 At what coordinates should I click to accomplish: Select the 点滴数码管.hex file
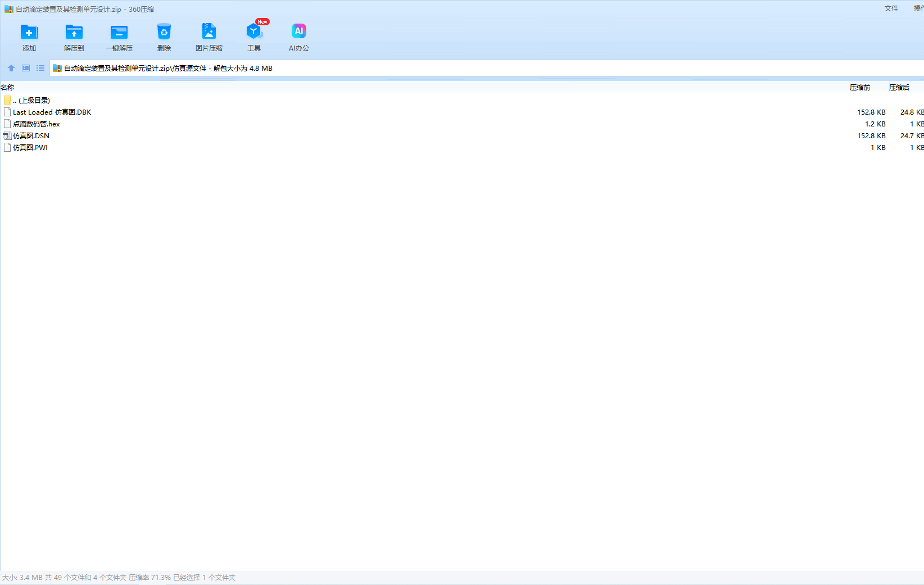tap(36, 124)
